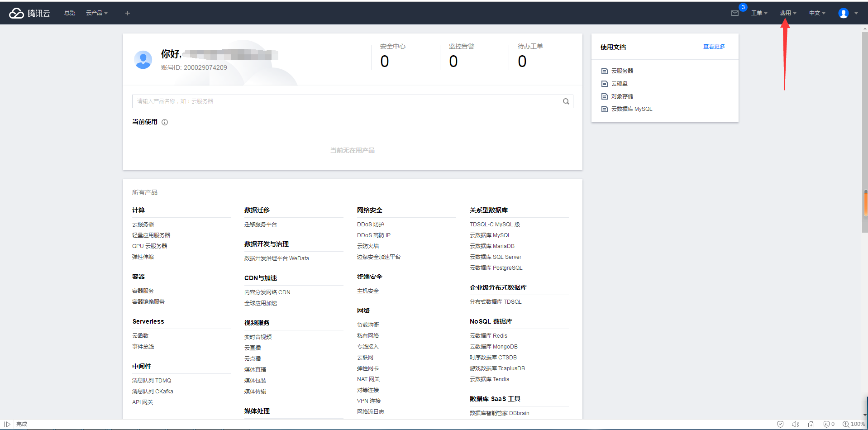This screenshot has width=868, height=430.
Task: Open 云数据库 Redis product
Action: 489,336
